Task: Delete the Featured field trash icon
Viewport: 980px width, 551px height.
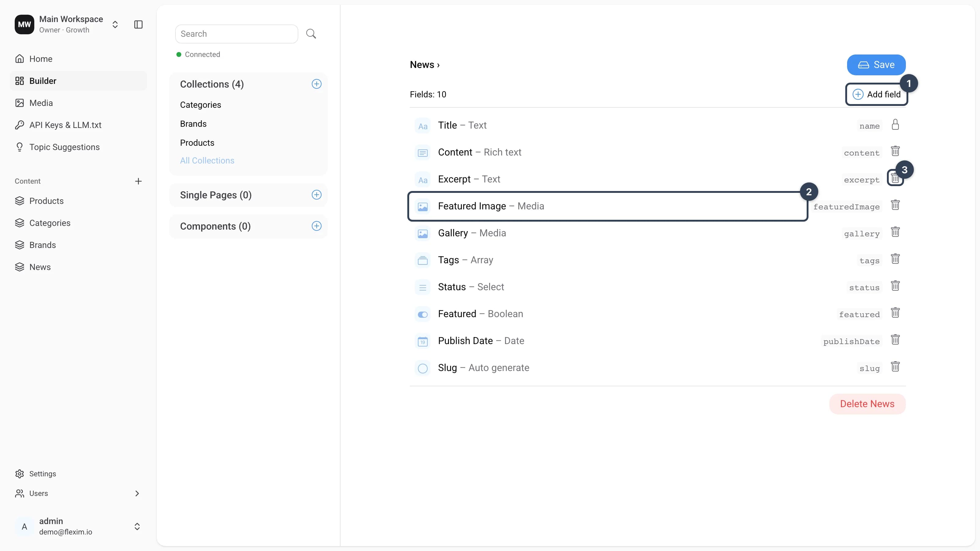Action: click(895, 313)
